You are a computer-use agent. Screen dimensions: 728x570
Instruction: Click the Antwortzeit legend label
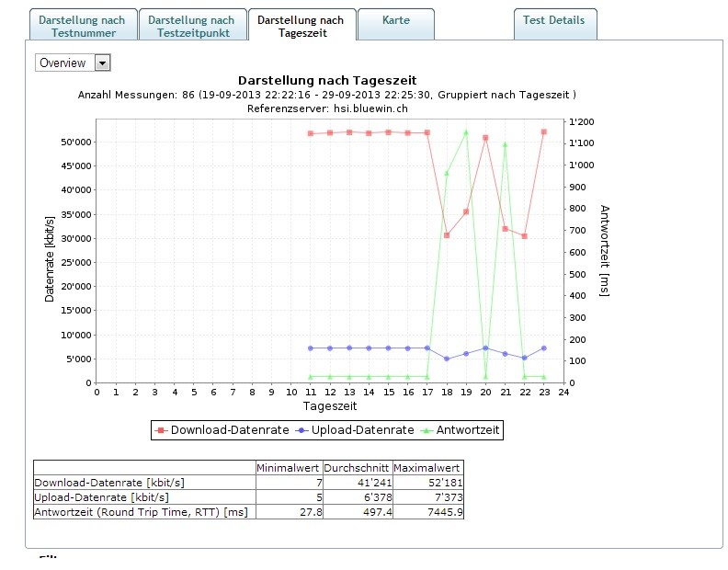[x=469, y=430]
